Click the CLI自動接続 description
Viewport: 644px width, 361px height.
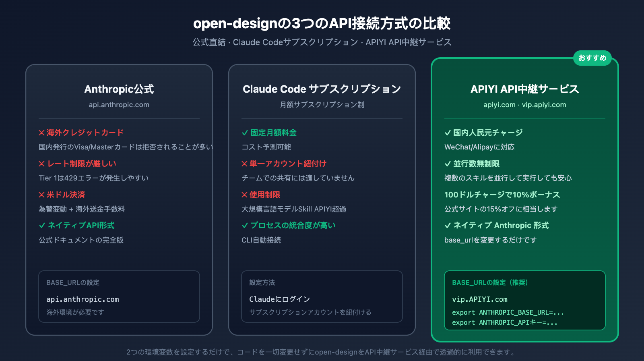[261, 240]
